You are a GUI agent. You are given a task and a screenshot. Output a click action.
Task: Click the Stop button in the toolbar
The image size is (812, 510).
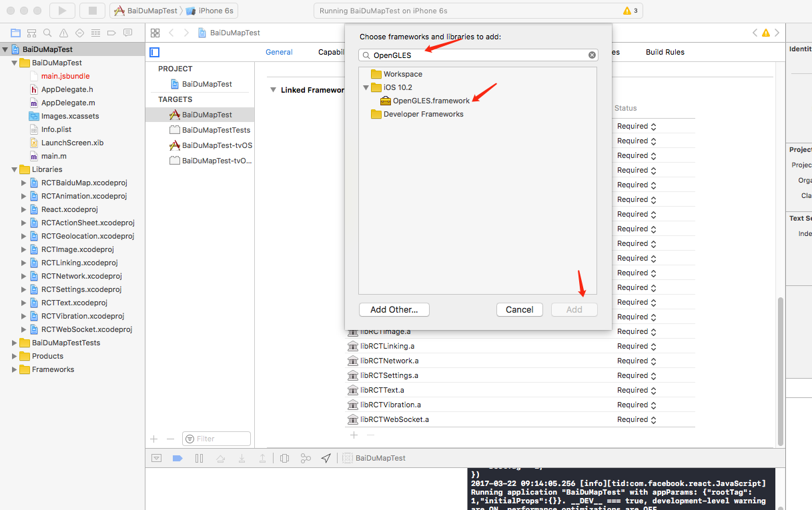92,11
